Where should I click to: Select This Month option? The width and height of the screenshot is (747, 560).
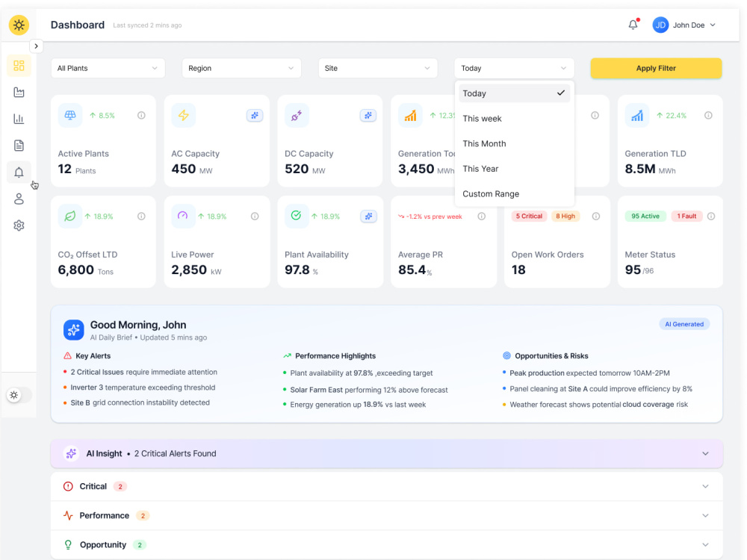[514, 144]
